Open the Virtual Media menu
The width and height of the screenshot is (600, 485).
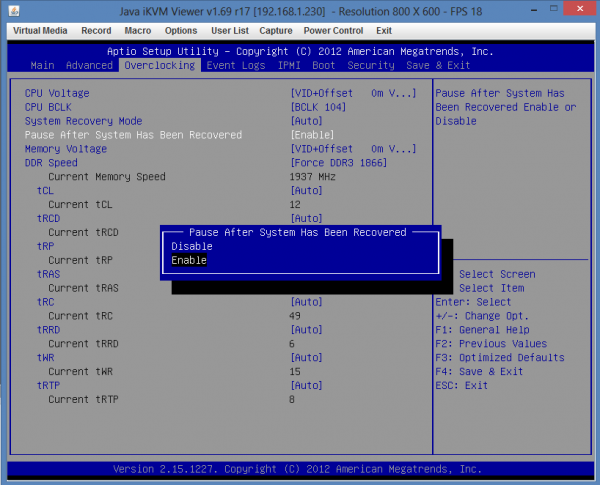(x=40, y=31)
